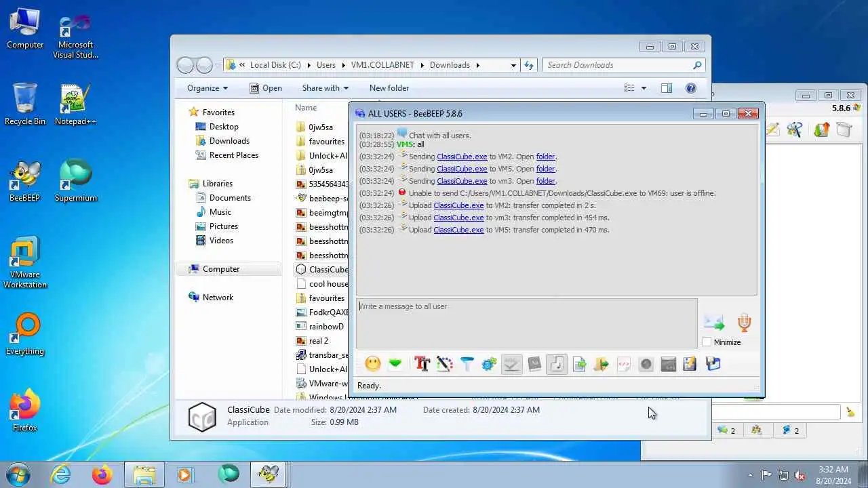Click the green down-arrow icon beside the smiley
This screenshot has width=868, height=488.
395,364
